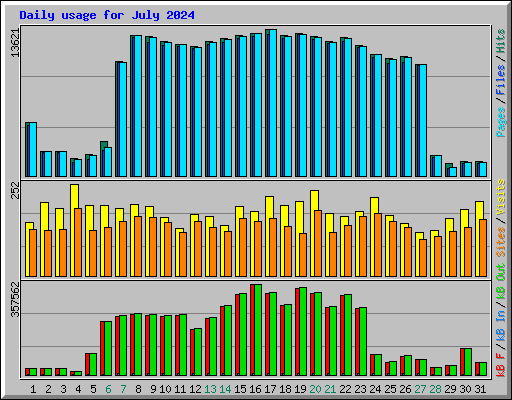
Task: Click the middle axis value 252
Action: 15,190
